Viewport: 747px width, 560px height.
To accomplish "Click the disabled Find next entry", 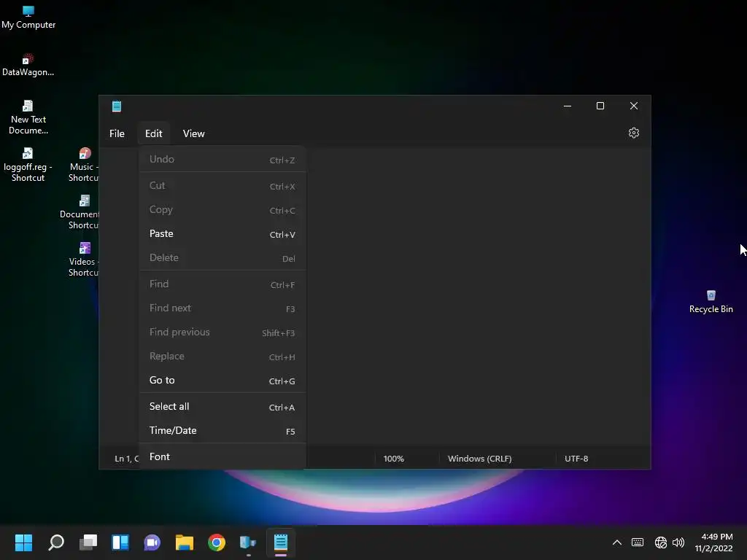I will point(222,308).
